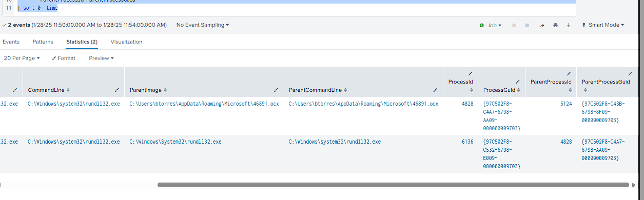Select the Statistics (2) tab
Screen dimensions: 644x200
click(x=82, y=42)
